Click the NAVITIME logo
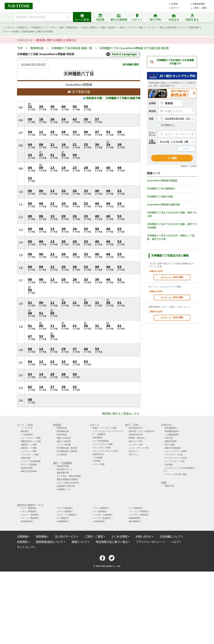The height and width of the screenshot is (644, 214). pos(18,6)
